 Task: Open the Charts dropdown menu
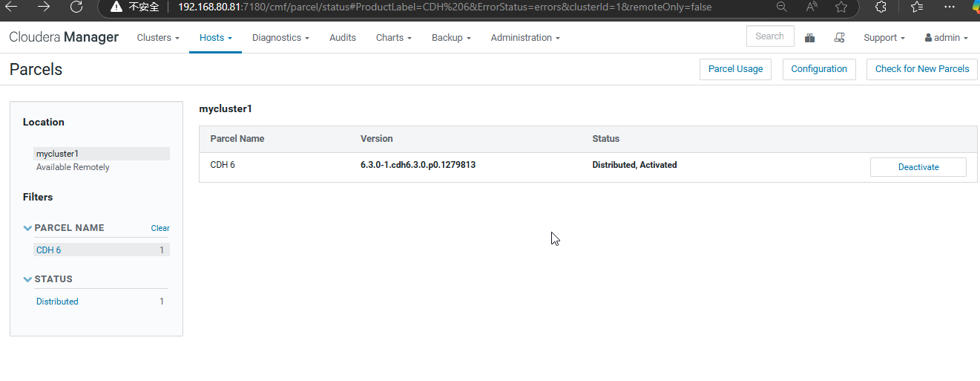[x=394, y=38]
